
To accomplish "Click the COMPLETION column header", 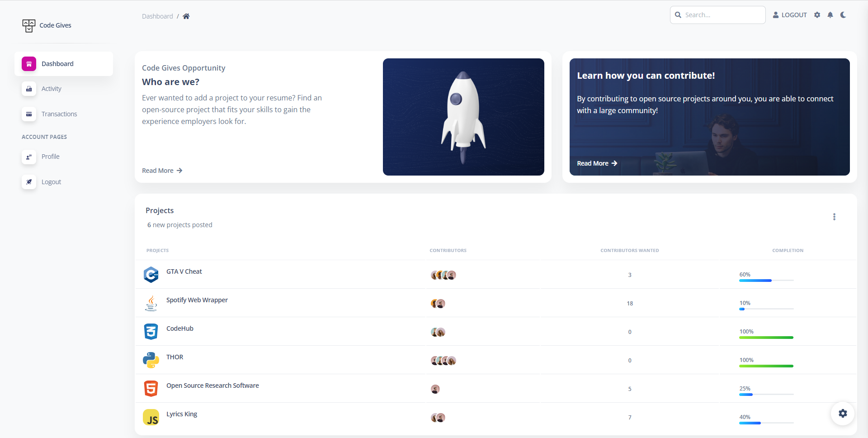I will click(x=788, y=250).
